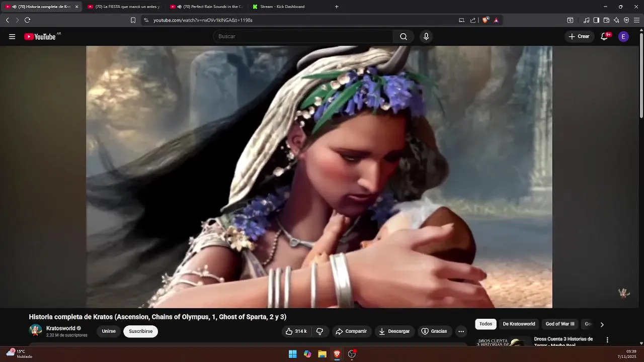Image resolution: width=644 pixels, height=362 pixels.
Task: Click the address bar URL
Action: coord(203,20)
